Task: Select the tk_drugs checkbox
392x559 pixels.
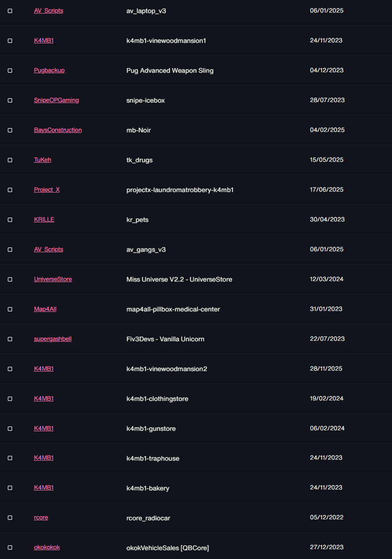Action: point(10,160)
